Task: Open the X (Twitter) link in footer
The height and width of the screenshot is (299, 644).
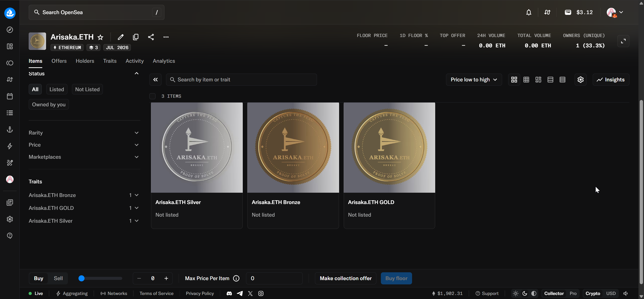Action: tap(250, 293)
